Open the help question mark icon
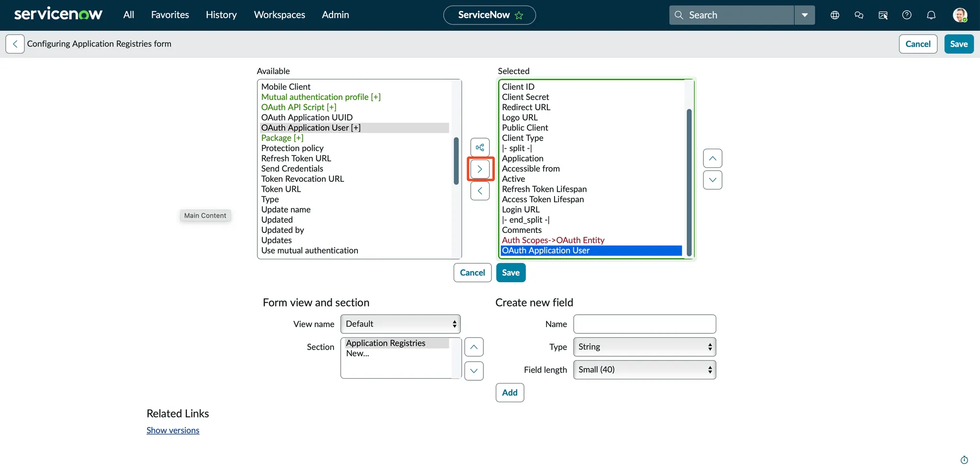This screenshot has width=980, height=473. (x=907, y=15)
